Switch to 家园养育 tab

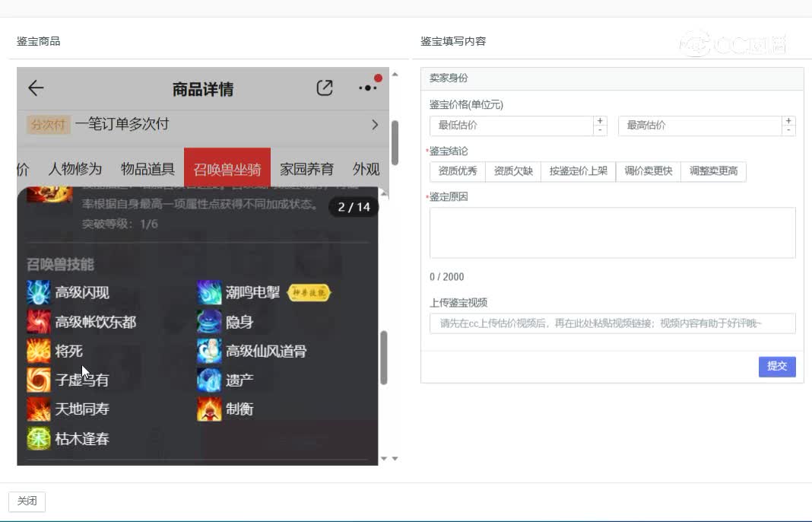[x=306, y=169]
